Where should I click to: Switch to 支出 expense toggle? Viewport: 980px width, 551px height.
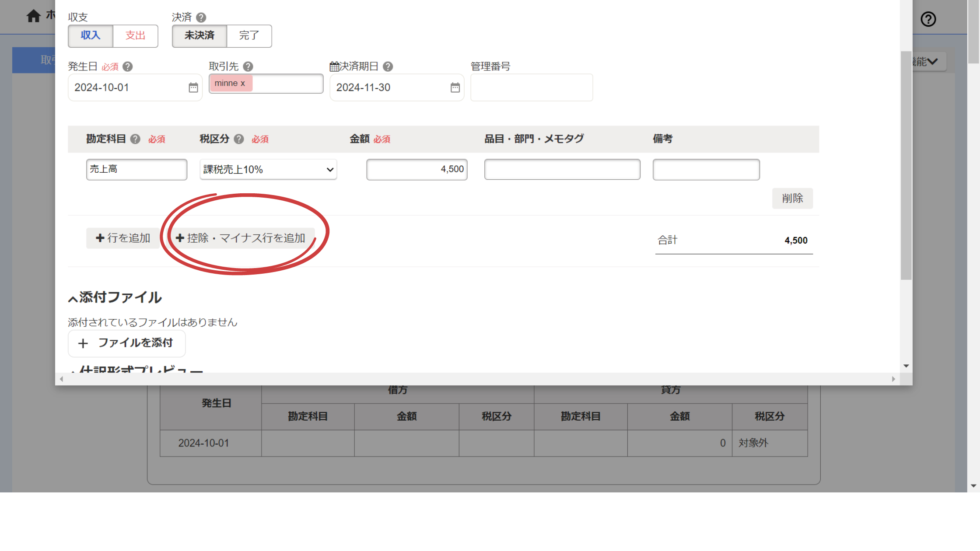135,36
